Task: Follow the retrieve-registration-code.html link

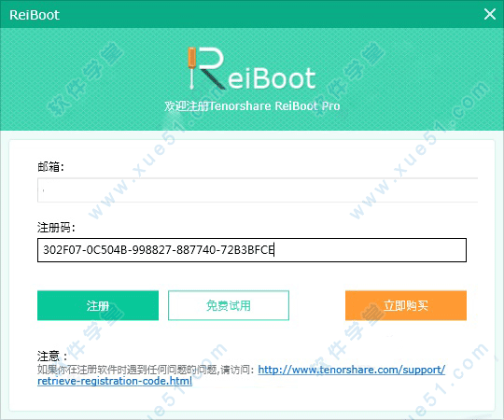Action: pyautogui.click(x=115, y=381)
